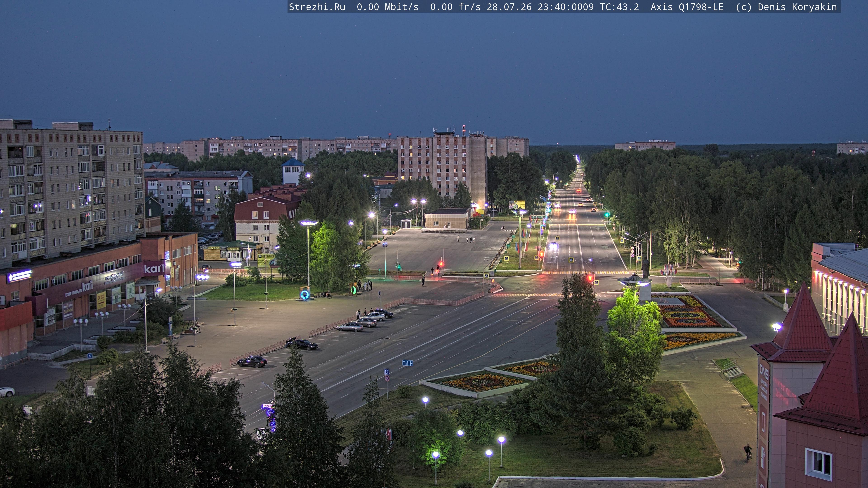Select the "28.07.26" date stamp
This screenshot has height=488, width=868.
(509, 7)
